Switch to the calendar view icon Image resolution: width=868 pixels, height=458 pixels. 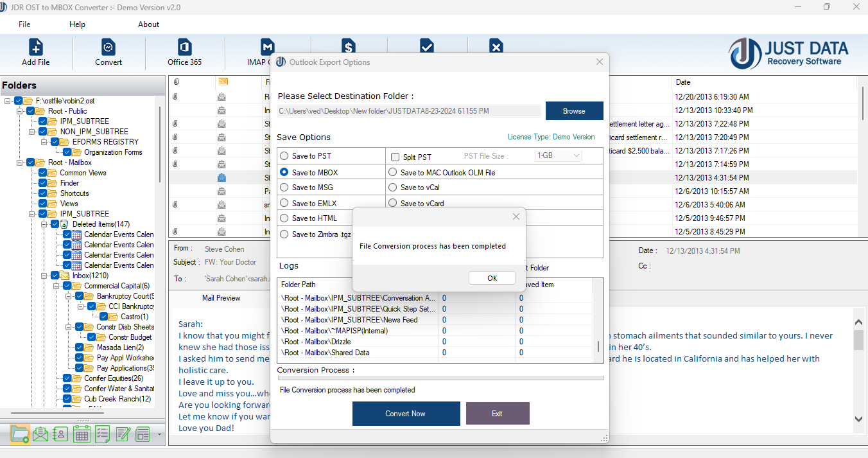(x=82, y=434)
